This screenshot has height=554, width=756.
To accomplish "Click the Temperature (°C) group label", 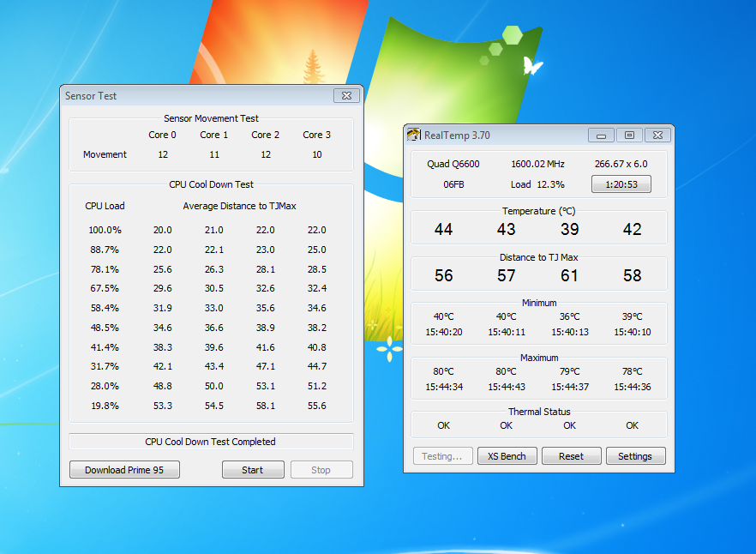I will pyautogui.click(x=539, y=211).
